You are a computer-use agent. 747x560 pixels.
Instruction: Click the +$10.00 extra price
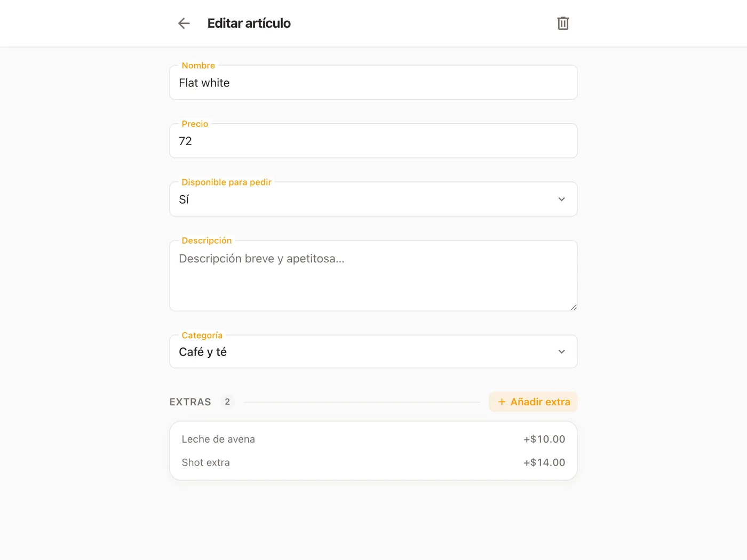[544, 439]
